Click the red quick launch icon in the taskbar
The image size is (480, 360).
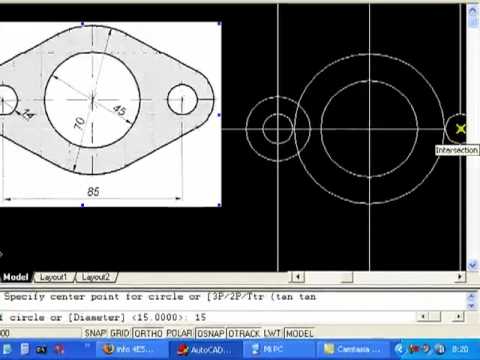coord(59,349)
